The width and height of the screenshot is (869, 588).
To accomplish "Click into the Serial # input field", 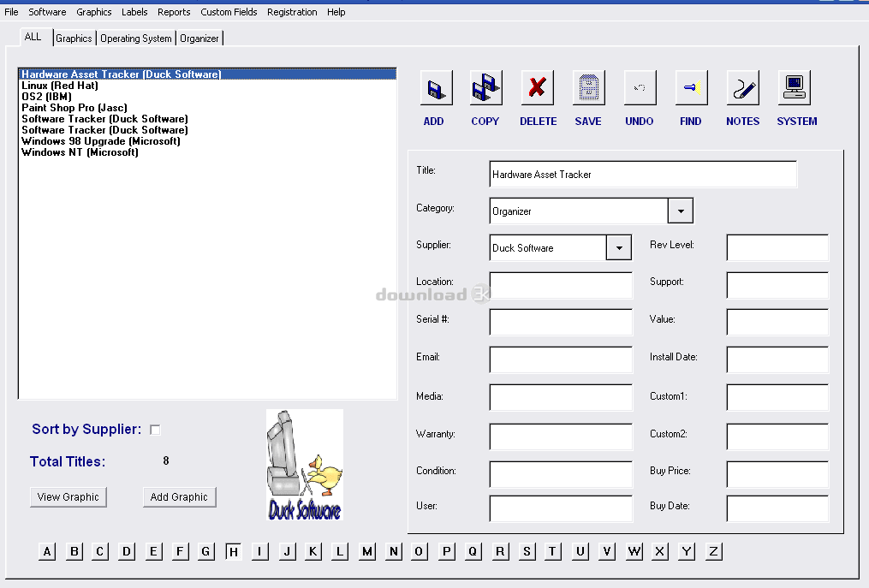I will point(561,322).
